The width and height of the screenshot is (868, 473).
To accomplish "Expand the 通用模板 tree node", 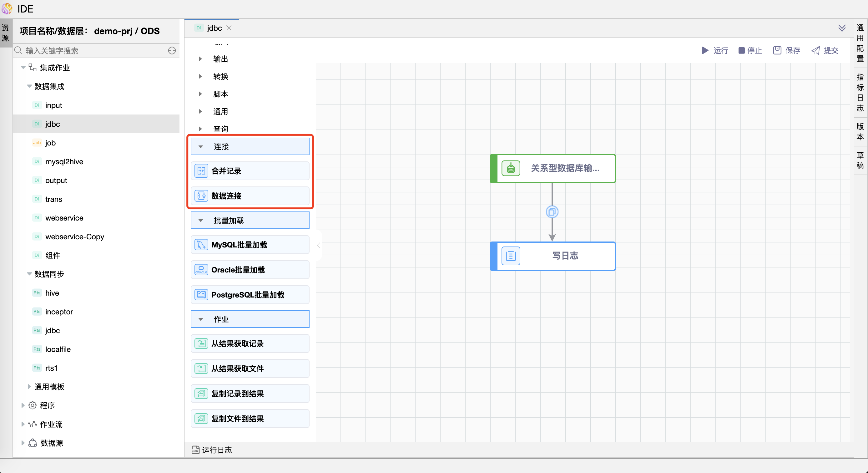I will (29, 387).
